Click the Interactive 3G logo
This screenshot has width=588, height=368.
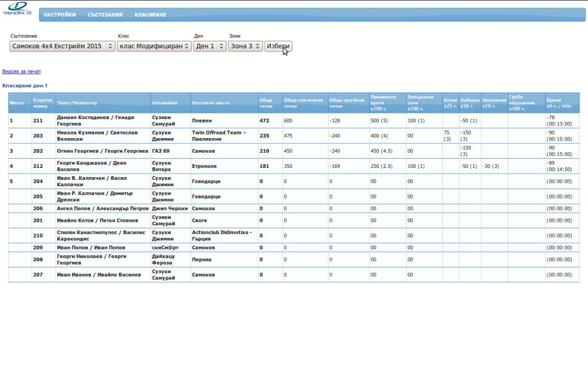(17, 8)
